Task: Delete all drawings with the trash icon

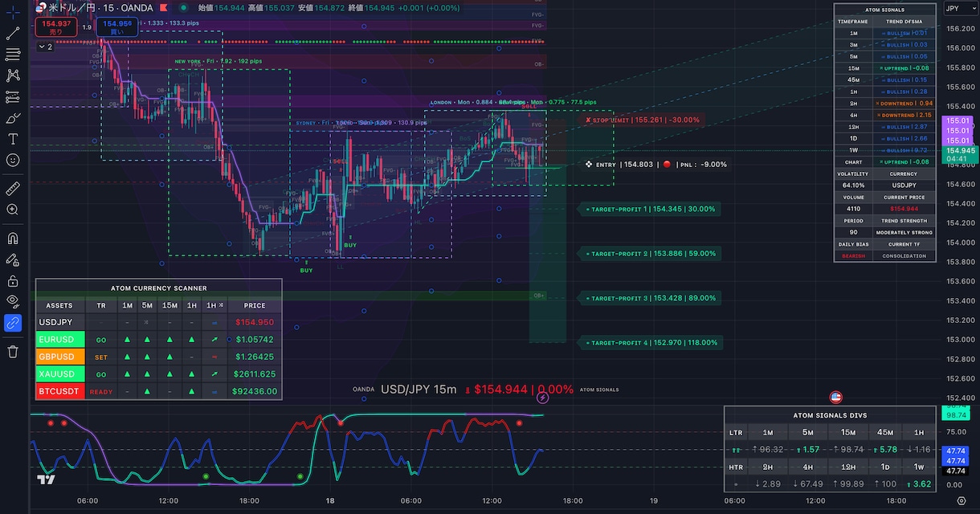Action: tap(13, 352)
